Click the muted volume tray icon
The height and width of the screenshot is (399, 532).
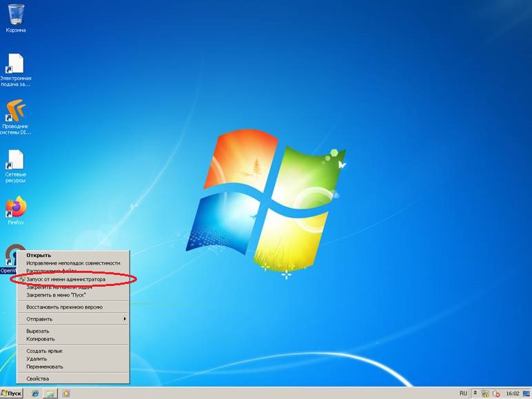click(x=496, y=393)
